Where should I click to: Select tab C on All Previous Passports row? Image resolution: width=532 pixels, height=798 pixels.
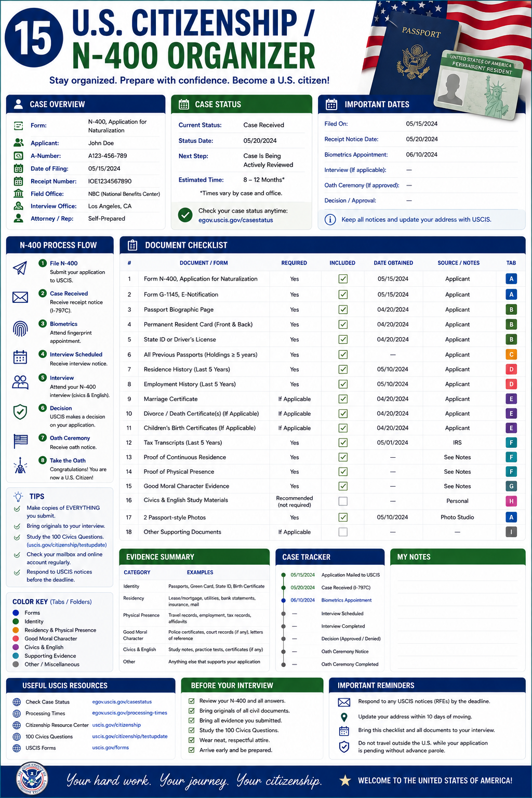tap(511, 355)
